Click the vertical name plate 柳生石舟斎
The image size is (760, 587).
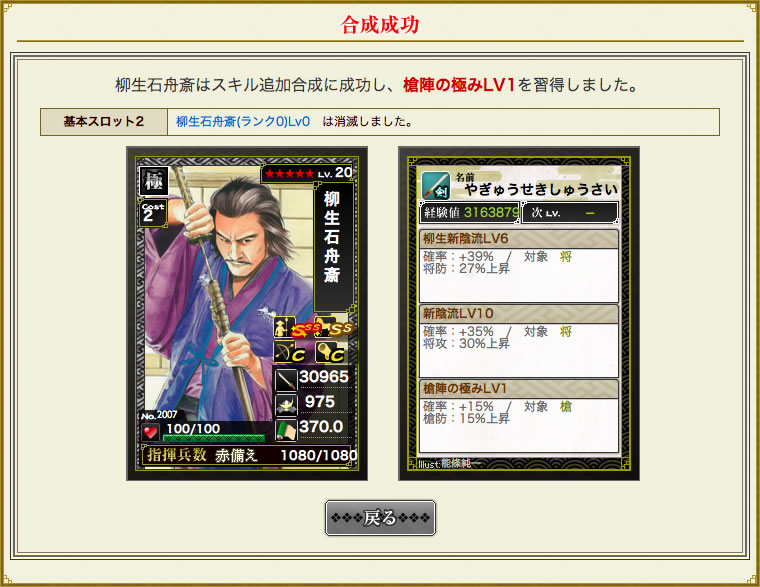click(333, 247)
